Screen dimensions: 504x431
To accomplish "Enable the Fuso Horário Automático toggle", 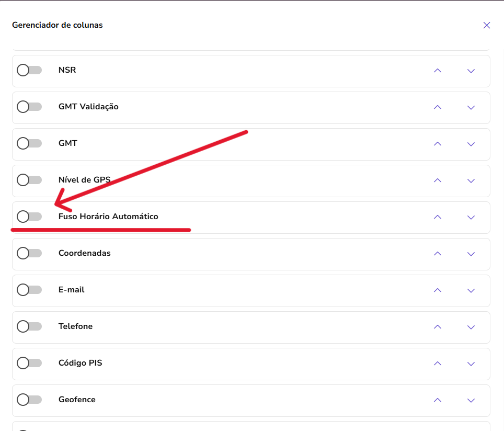I will pos(29,217).
